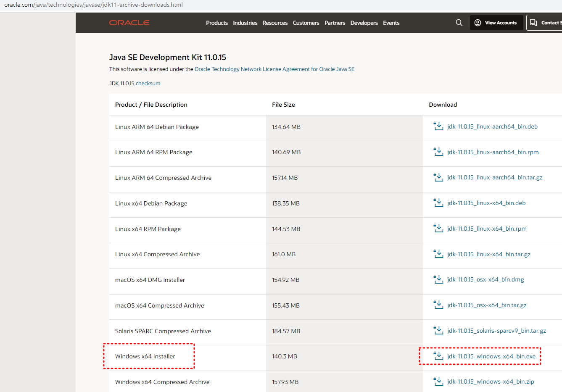The width and height of the screenshot is (562, 392).
Task: Select the Linux ARM 64 Debian Package row label
Action: click(x=157, y=127)
